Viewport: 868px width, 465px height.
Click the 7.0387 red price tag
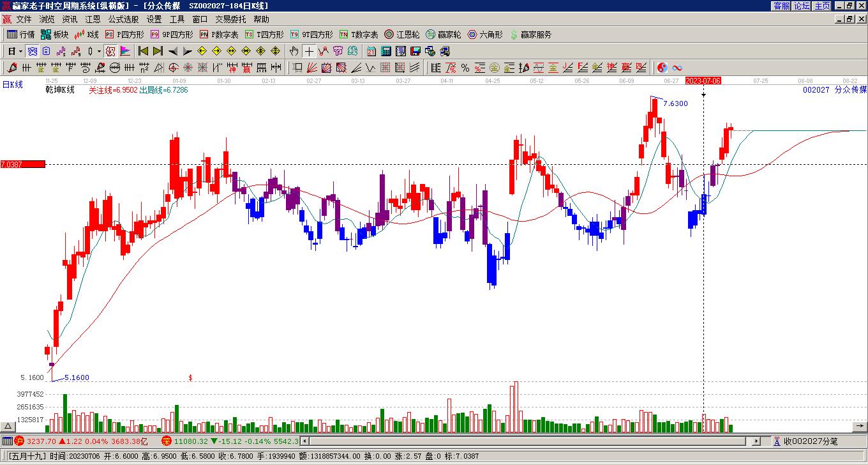coord(23,164)
